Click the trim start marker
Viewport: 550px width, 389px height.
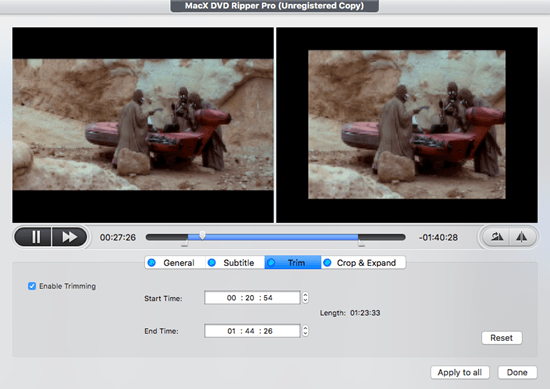click(x=185, y=243)
